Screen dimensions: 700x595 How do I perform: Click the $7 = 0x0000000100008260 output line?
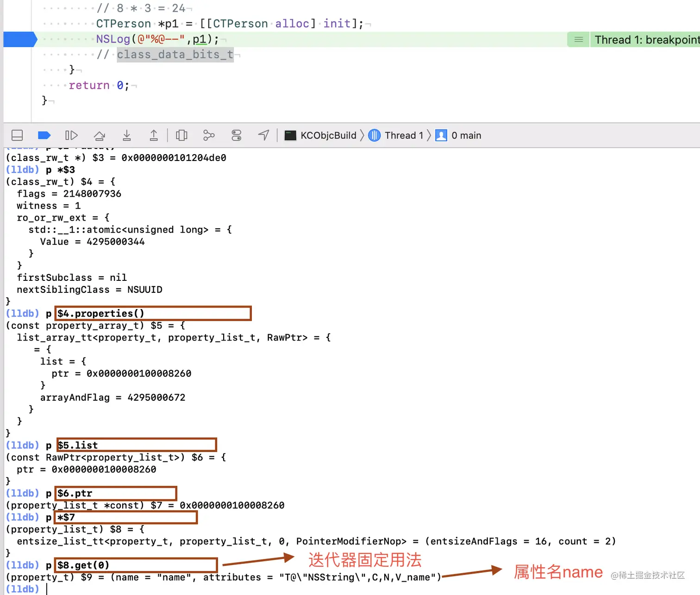tap(145, 505)
